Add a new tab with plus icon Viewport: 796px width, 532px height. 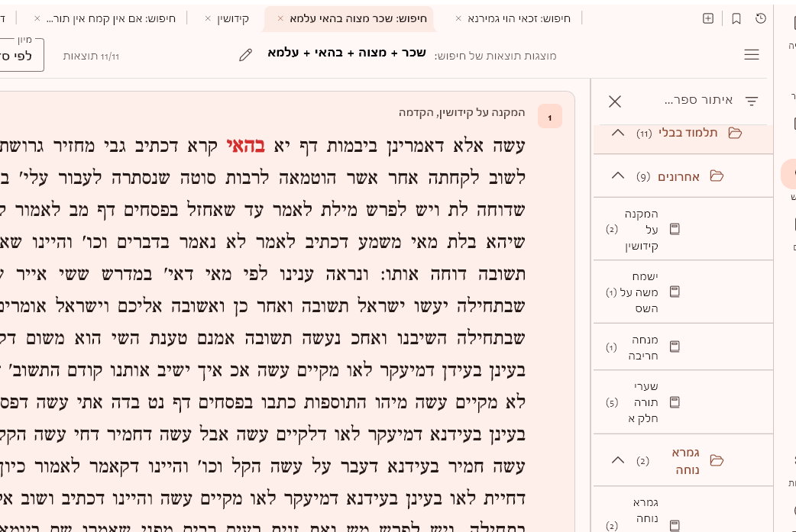708,18
